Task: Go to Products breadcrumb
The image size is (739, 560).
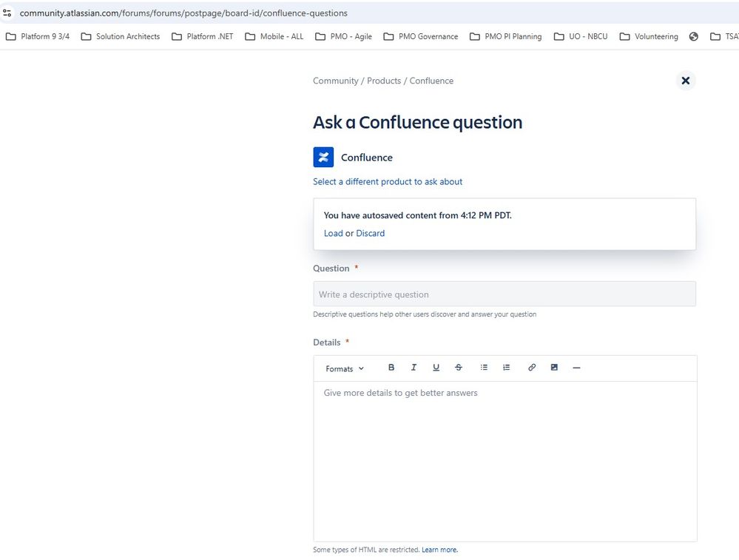Action: point(384,81)
